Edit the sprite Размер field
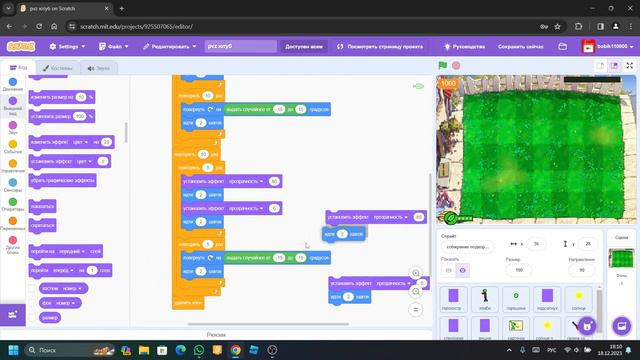 coord(519,270)
